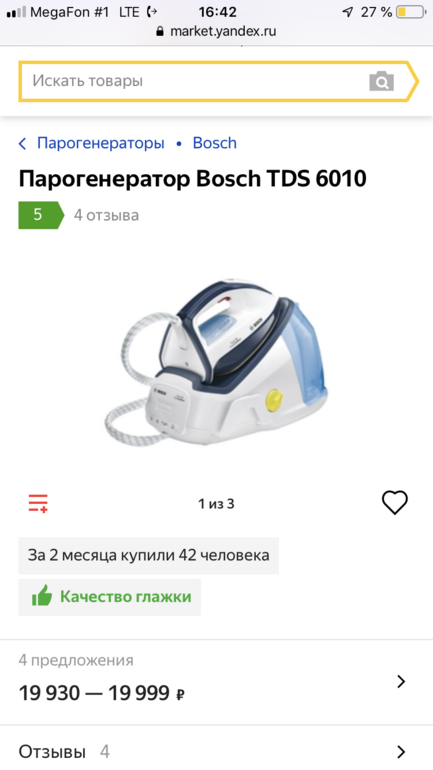Tap the green rating badge 5
Viewport: 433px width, 770px height.
pos(41,215)
